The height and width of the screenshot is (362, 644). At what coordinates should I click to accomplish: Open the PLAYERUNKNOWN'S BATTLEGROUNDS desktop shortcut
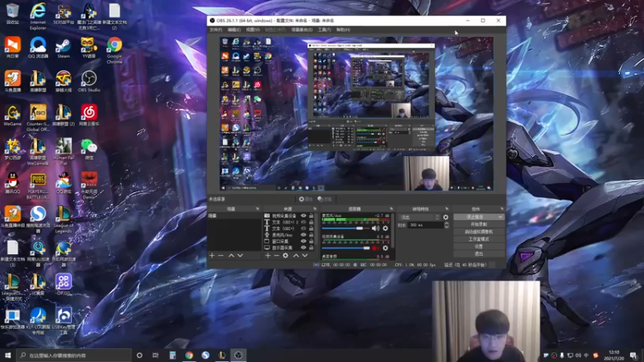[38, 186]
